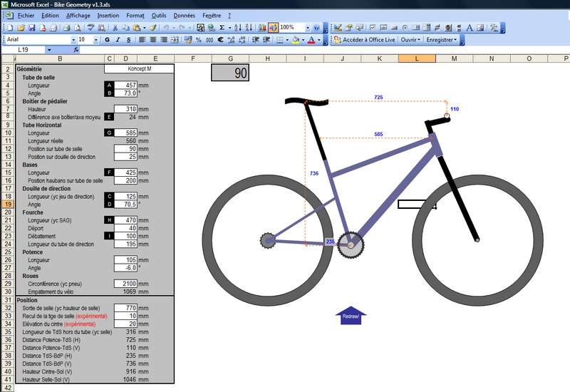Toggle Bold formatting (G button)
This screenshot has height=392, width=570.
[107, 40]
